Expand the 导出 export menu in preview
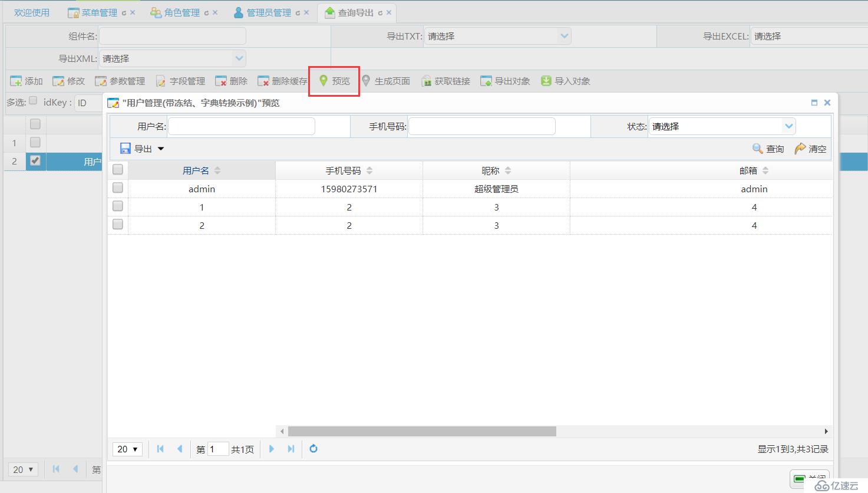 point(142,149)
